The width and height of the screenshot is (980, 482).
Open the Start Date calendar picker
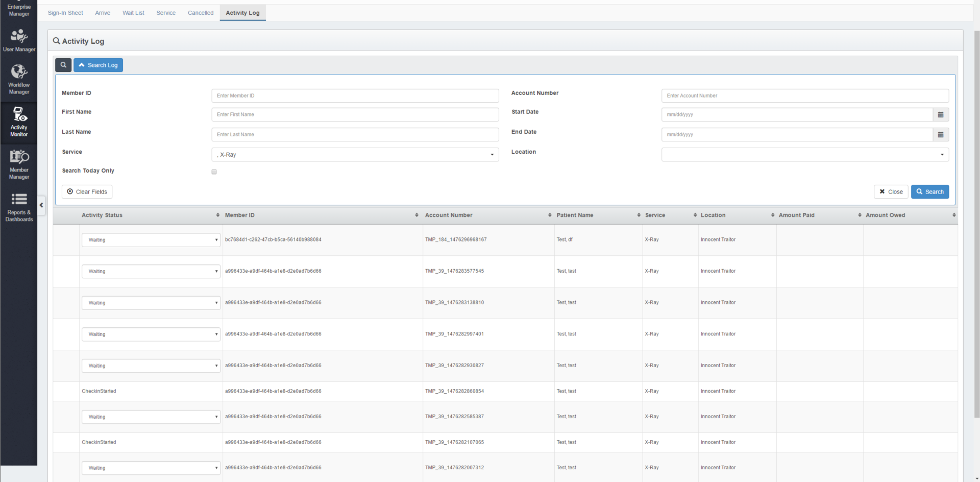pos(940,115)
